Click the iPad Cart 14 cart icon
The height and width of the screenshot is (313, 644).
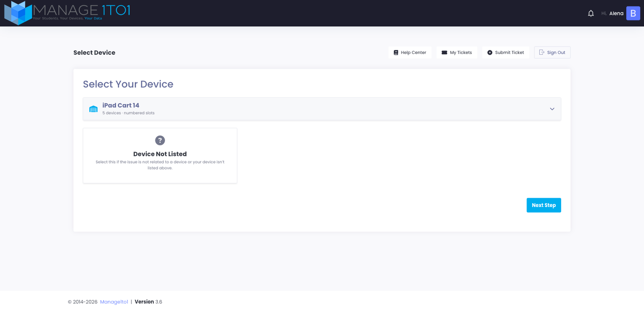pyautogui.click(x=93, y=109)
